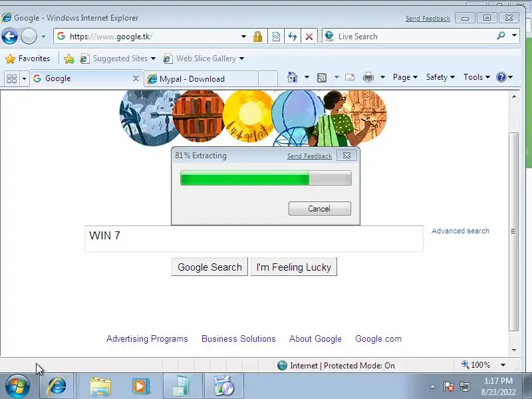Open the Google.com link

pos(378,339)
